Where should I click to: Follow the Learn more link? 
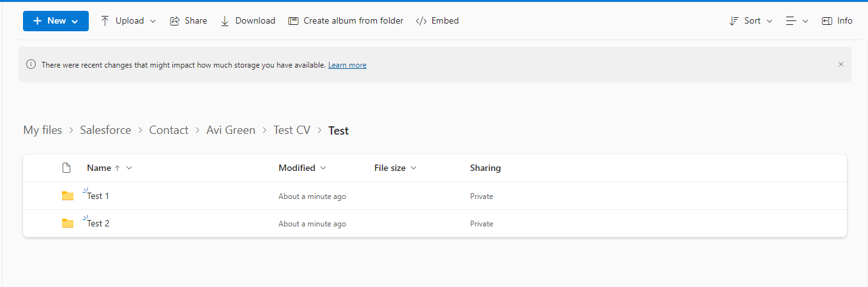point(347,65)
